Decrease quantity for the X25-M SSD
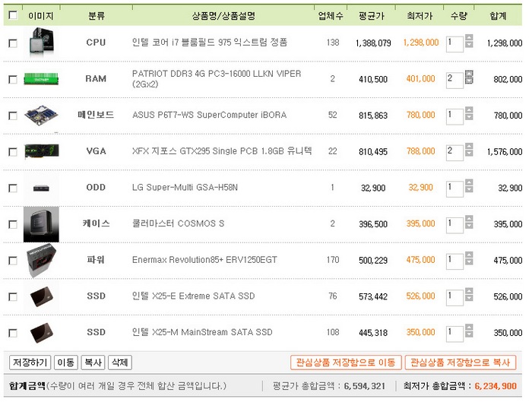Screen dimensions: 532x402 469,334
